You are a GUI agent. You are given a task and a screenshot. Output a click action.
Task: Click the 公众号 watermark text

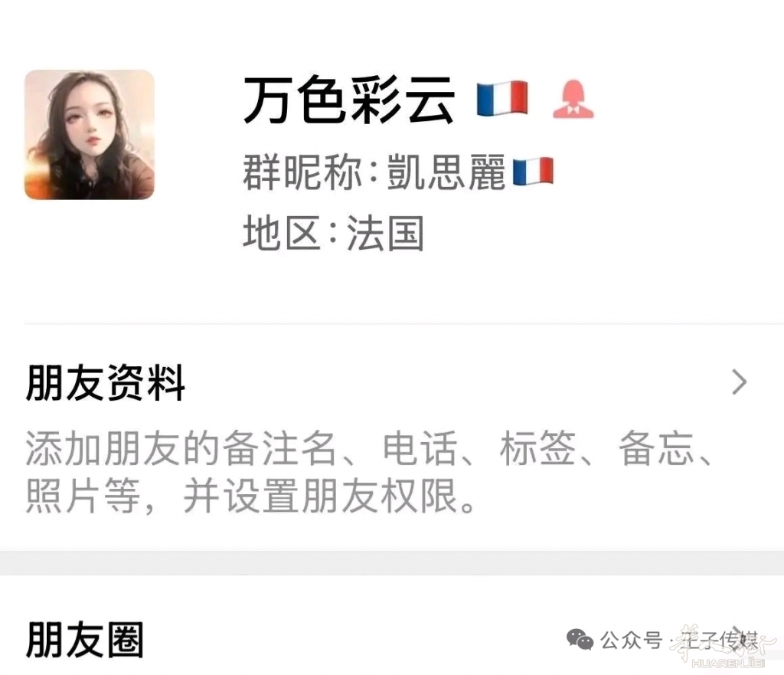(x=631, y=640)
